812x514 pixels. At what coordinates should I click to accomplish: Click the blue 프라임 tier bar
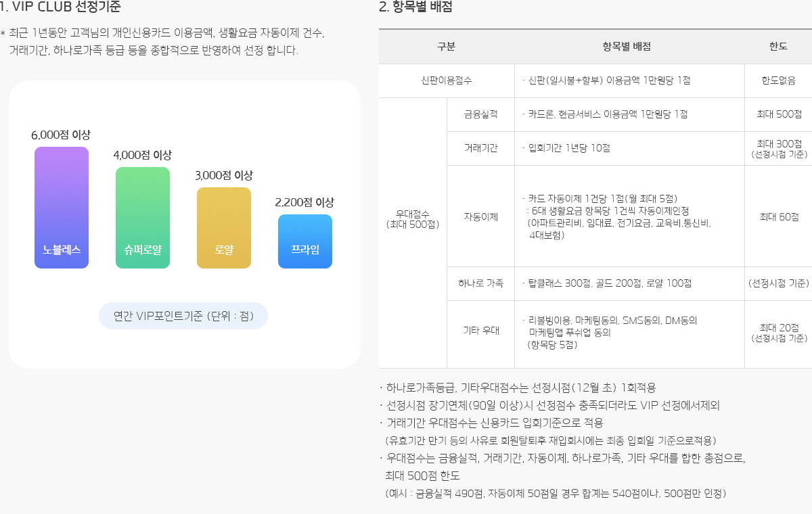click(x=305, y=241)
